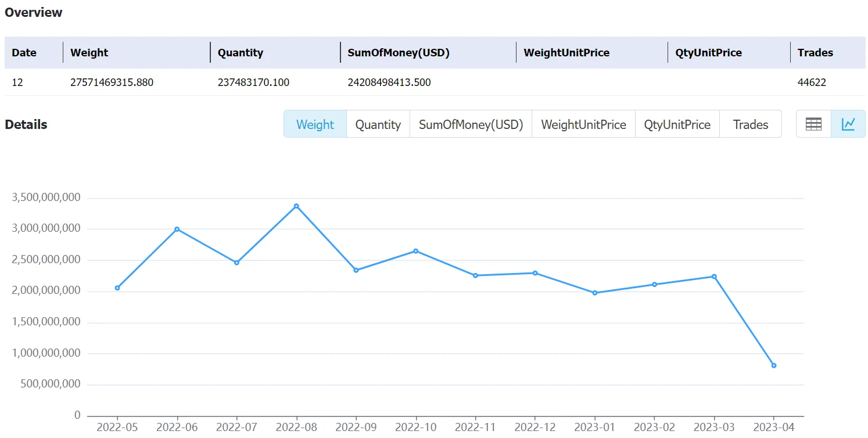
Task: Click the Date column header
Action: tap(24, 52)
